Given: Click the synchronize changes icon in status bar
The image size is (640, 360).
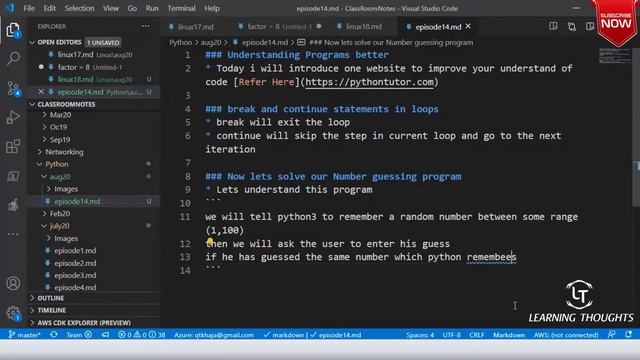Looking at the screenshot, I should (x=53, y=335).
